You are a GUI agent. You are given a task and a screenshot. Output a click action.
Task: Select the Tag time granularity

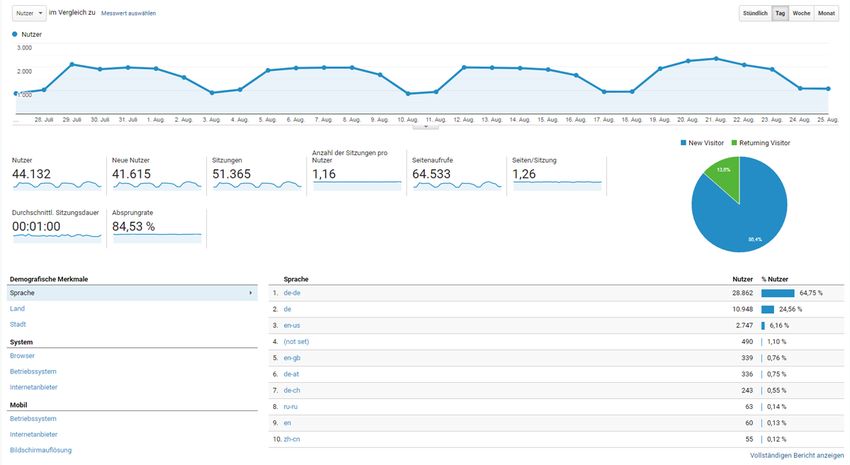coord(780,13)
